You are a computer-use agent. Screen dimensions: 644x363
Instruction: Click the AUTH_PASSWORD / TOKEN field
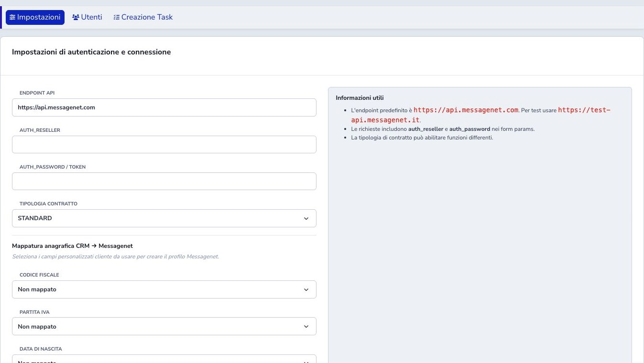click(x=164, y=181)
